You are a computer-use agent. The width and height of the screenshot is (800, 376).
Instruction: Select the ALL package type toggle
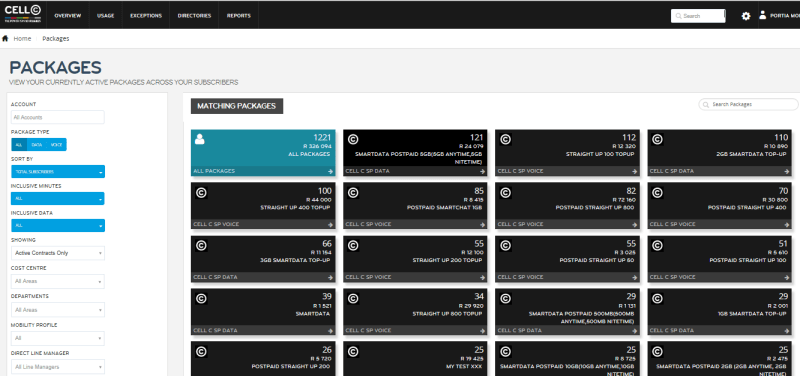(18, 145)
